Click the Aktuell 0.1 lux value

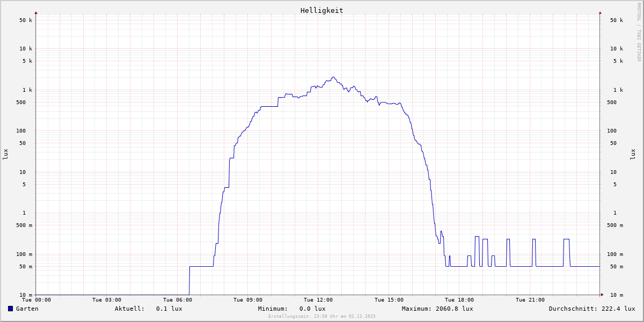pos(169,309)
